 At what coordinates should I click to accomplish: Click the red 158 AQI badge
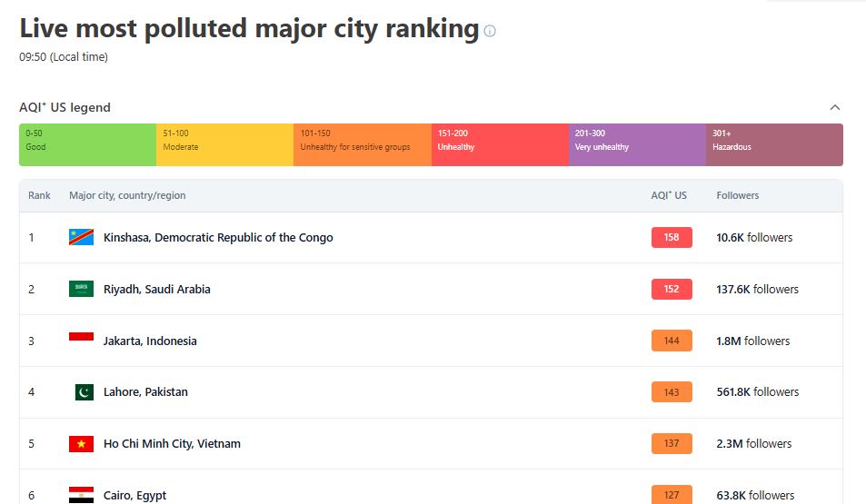point(672,237)
